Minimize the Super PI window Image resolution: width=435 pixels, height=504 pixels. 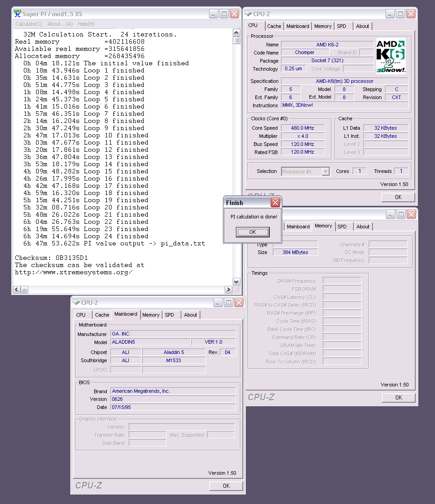[213, 14]
